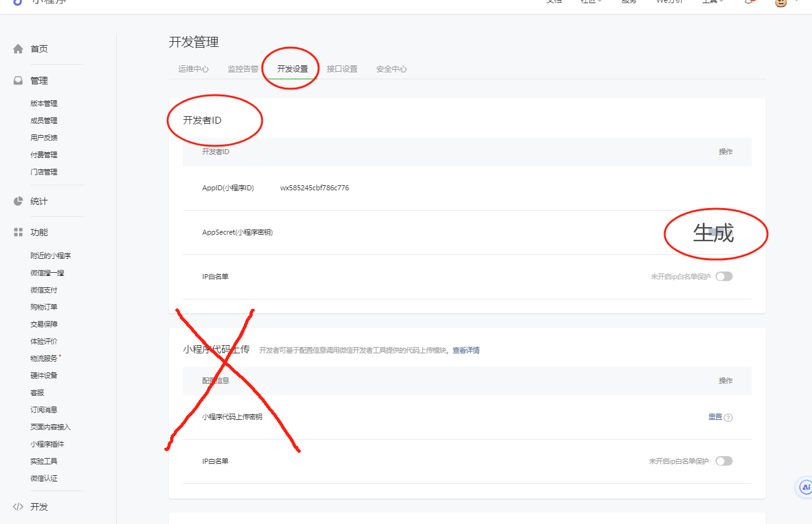This screenshot has width=812, height=524.
Task: Click the 查看详情 link
Action: [466, 350]
